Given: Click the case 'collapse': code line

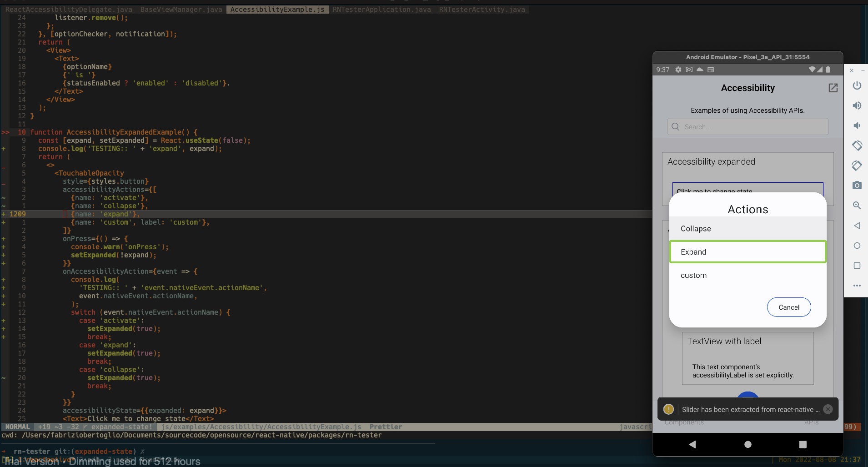Looking at the screenshot, I should coord(111,369).
